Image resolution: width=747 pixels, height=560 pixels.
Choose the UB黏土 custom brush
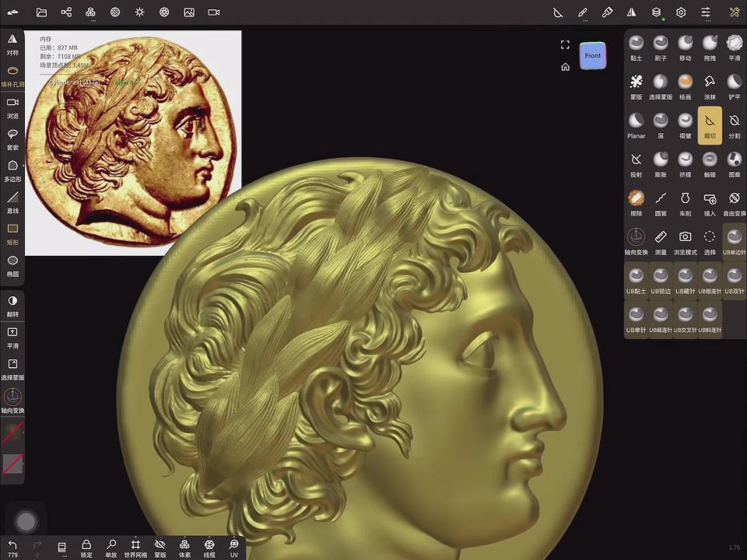click(x=636, y=281)
